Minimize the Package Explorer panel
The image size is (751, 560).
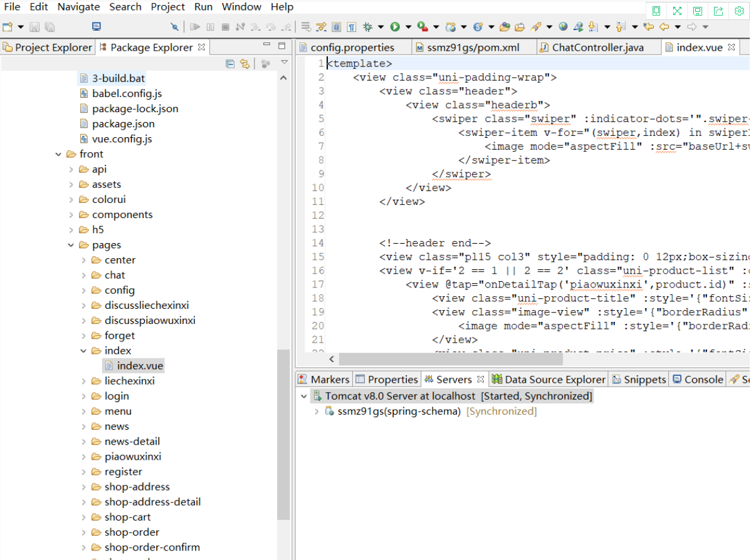267,44
